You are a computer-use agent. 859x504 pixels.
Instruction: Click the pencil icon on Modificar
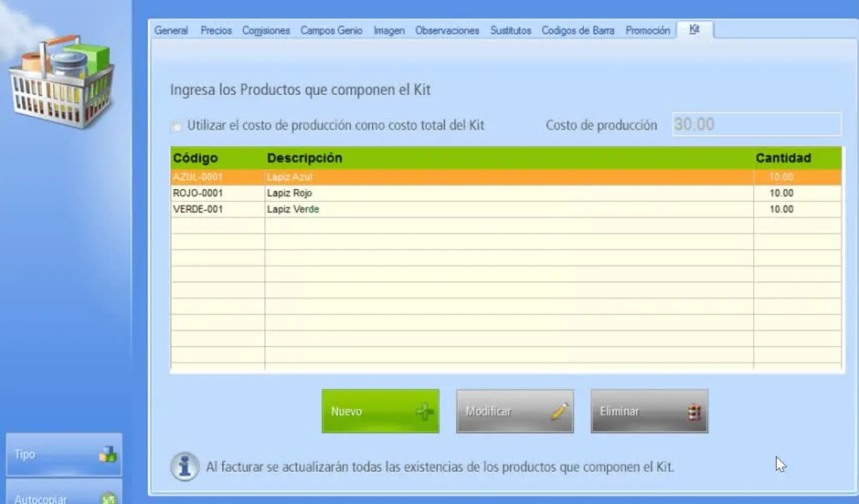559,412
